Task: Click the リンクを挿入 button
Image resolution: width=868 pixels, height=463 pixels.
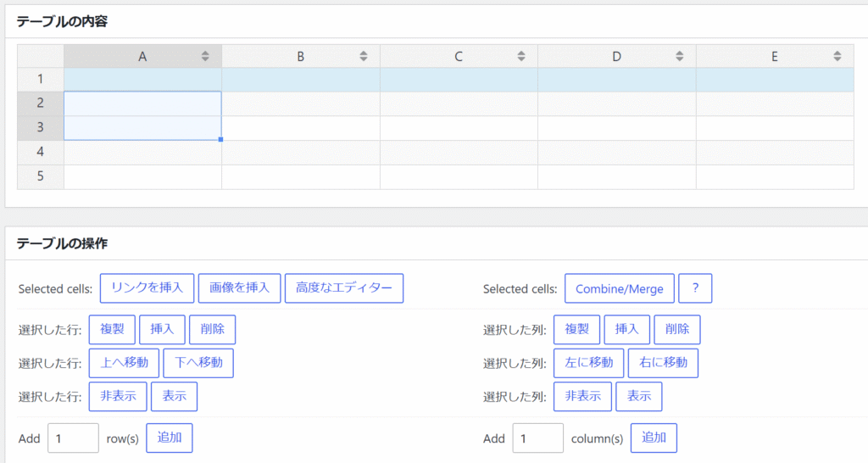Action: [147, 288]
